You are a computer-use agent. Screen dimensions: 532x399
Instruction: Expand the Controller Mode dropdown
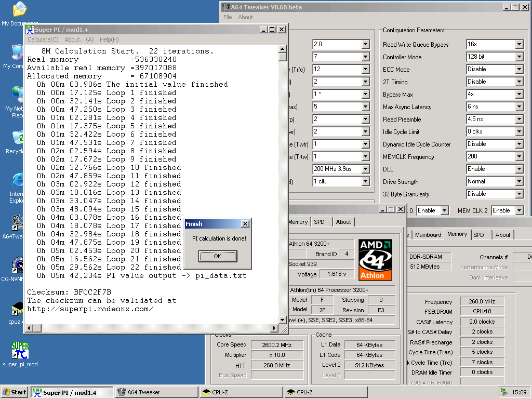click(x=519, y=57)
